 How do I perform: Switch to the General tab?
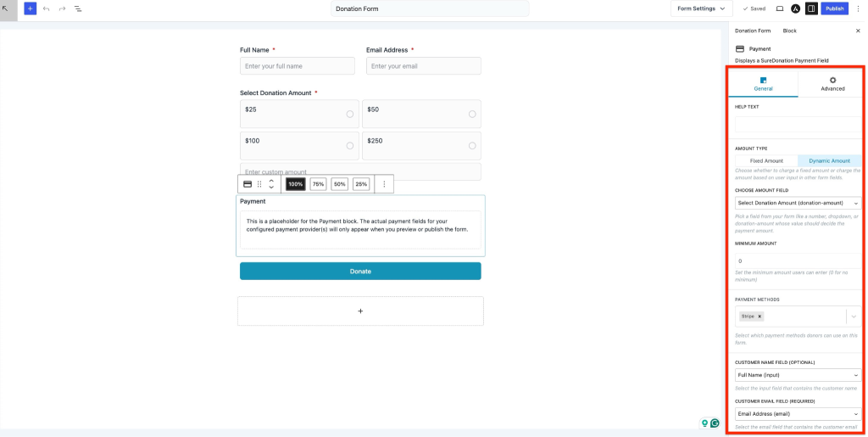(764, 84)
